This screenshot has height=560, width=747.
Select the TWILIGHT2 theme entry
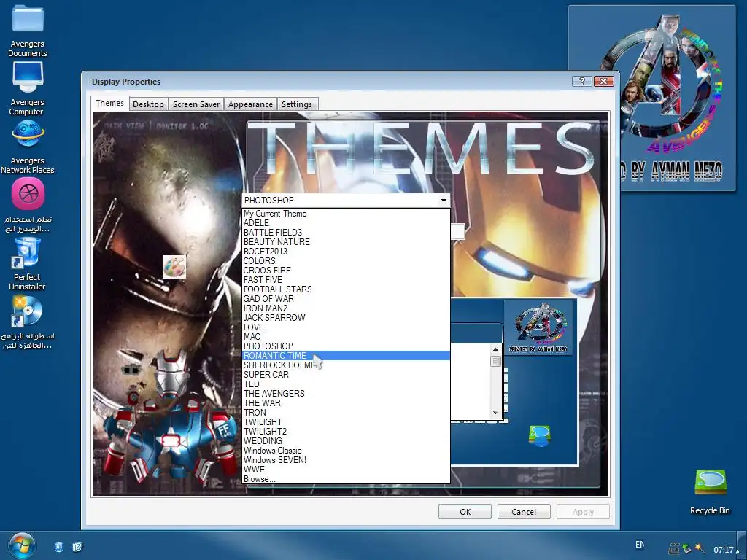click(346, 432)
